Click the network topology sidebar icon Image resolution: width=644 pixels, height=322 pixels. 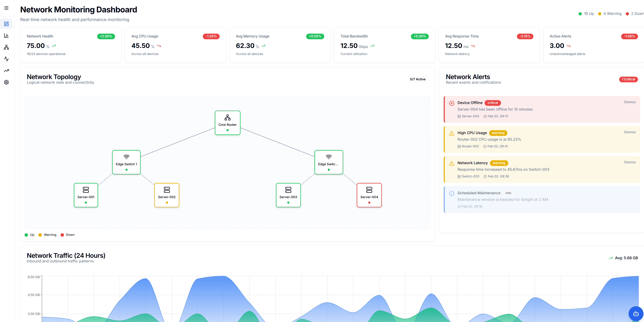coord(7,47)
